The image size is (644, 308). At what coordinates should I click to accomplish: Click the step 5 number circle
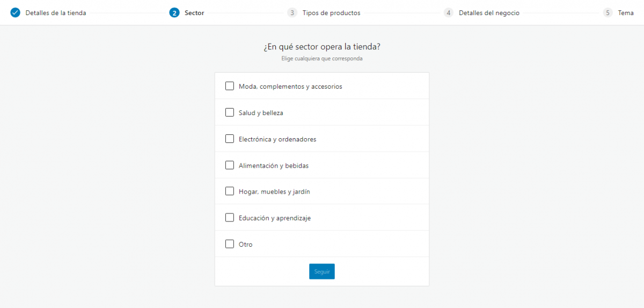608,13
